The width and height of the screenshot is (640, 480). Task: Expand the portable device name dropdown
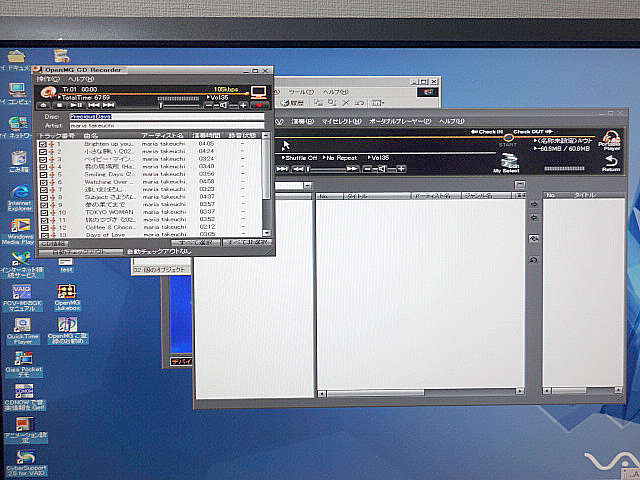(564, 141)
